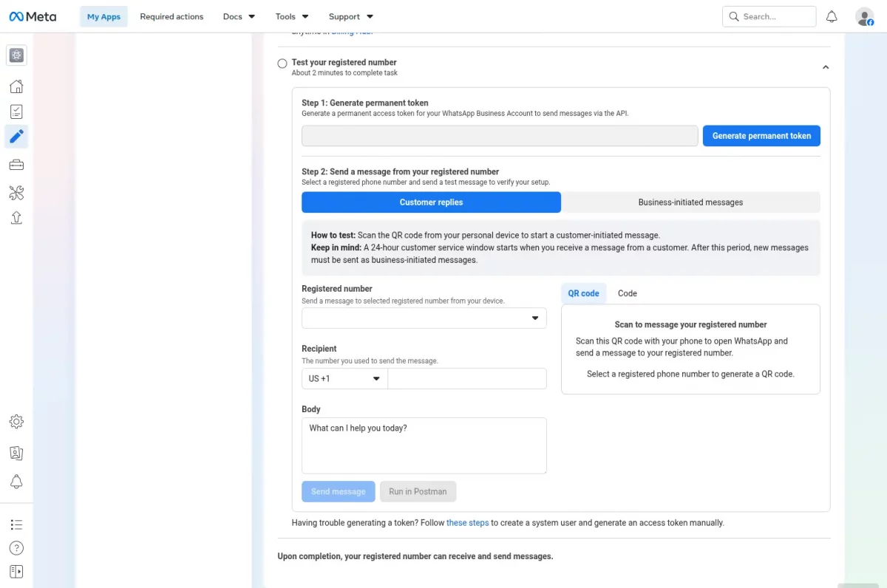Viewport: 887px width, 588px height.
Task: Click the publish upload arrow sidebar icon
Action: point(16,217)
